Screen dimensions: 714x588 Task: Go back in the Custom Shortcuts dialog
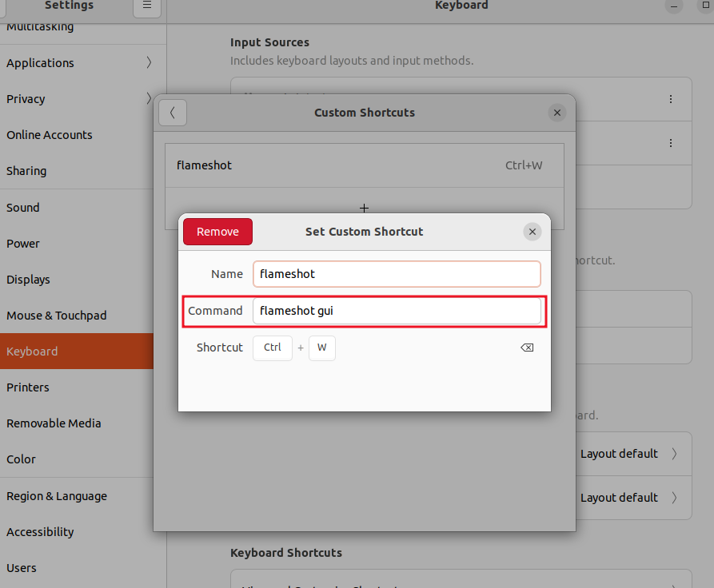click(173, 113)
